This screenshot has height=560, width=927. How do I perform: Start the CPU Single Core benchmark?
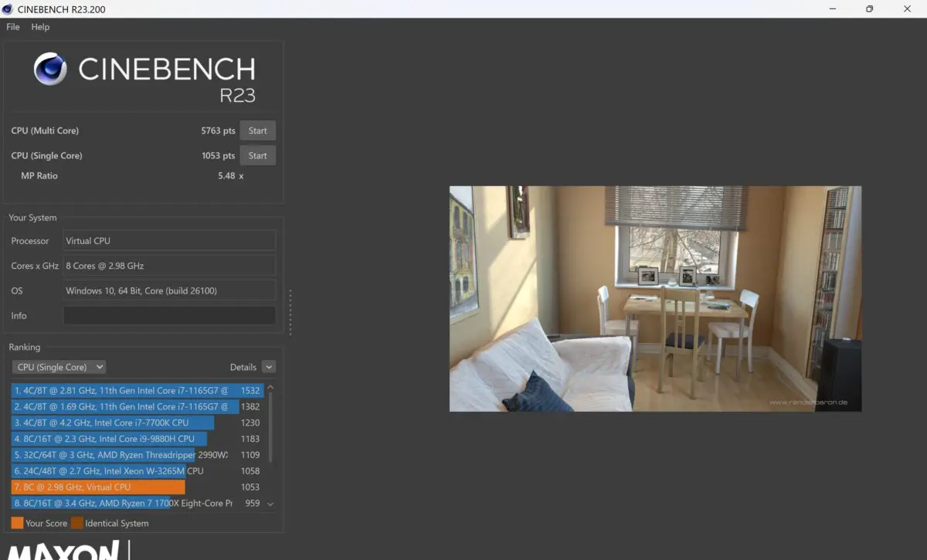click(x=257, y=156)
